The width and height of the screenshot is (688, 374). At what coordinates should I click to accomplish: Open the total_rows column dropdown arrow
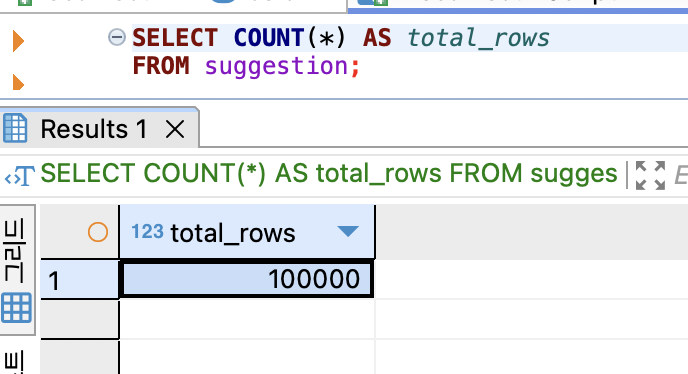pos(348,231)
